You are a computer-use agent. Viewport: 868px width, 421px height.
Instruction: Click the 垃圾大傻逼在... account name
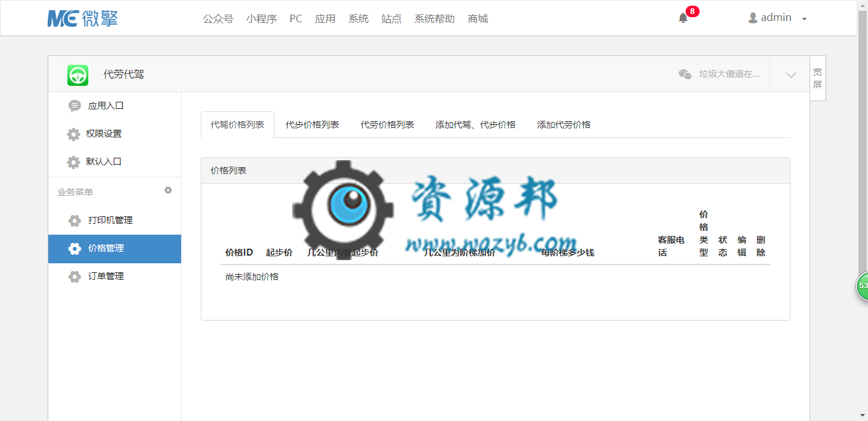coord(729,74)
